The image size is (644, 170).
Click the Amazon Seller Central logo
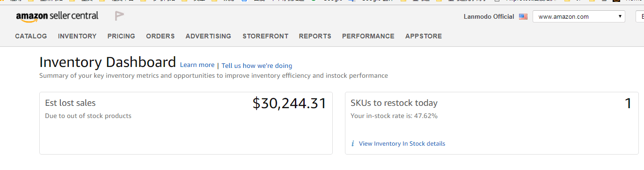[57, 16]
